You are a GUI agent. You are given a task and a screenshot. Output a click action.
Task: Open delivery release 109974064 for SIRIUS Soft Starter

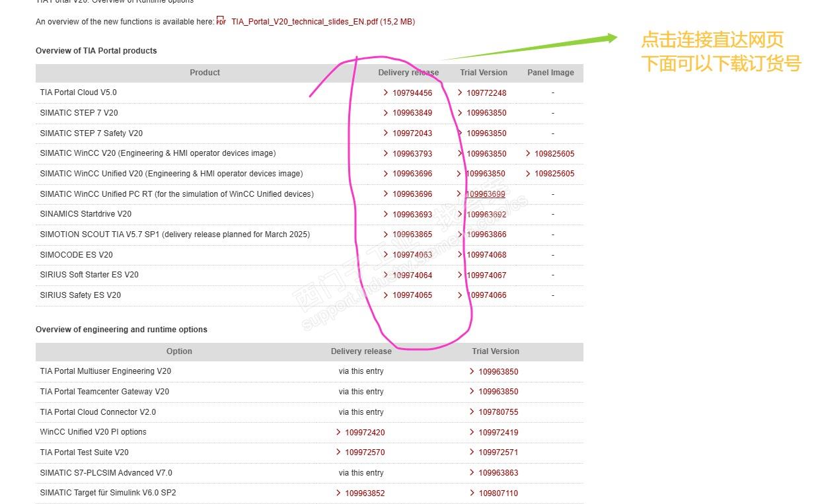pyautogui.click(x=412, y=275)
